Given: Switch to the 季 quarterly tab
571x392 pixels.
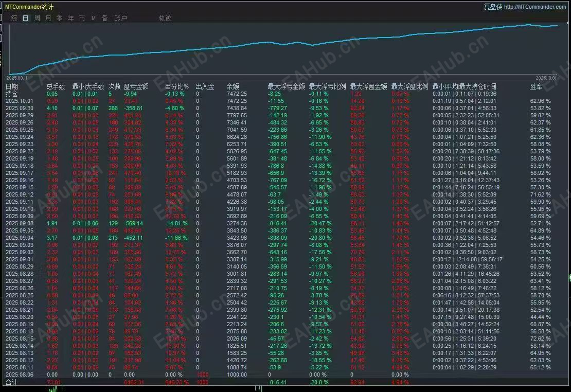Looking at the screenshot, I should 60,18.
